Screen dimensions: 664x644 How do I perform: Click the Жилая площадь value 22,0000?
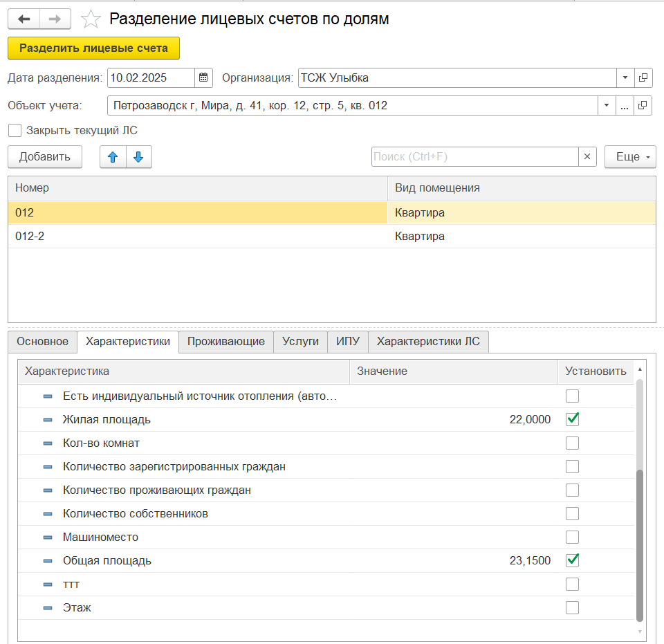pos(530,420)
